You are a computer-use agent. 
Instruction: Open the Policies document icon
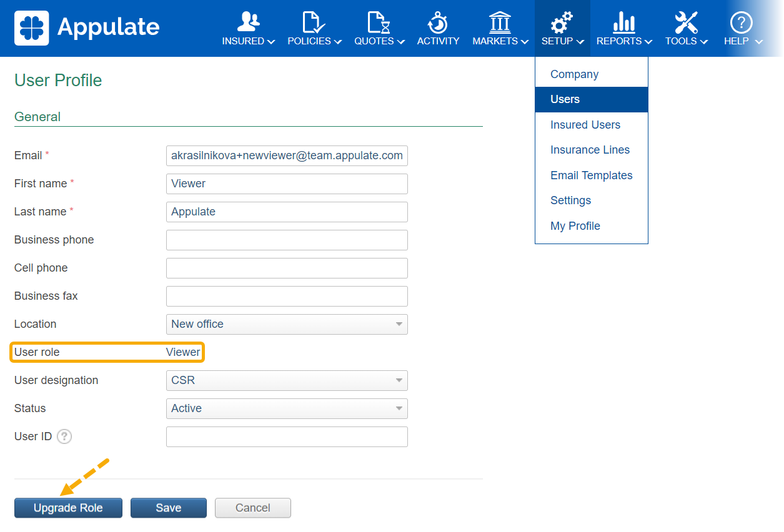click(314, 22)
